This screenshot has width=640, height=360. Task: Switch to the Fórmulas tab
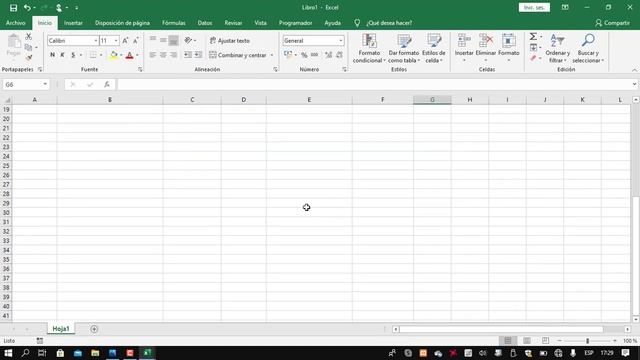click(173, 23)
